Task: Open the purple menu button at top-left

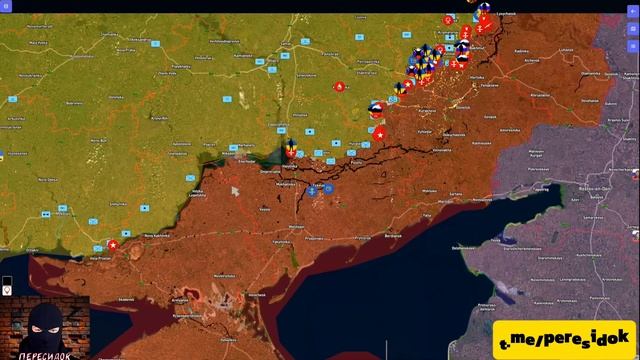Action: click(6, 6)
